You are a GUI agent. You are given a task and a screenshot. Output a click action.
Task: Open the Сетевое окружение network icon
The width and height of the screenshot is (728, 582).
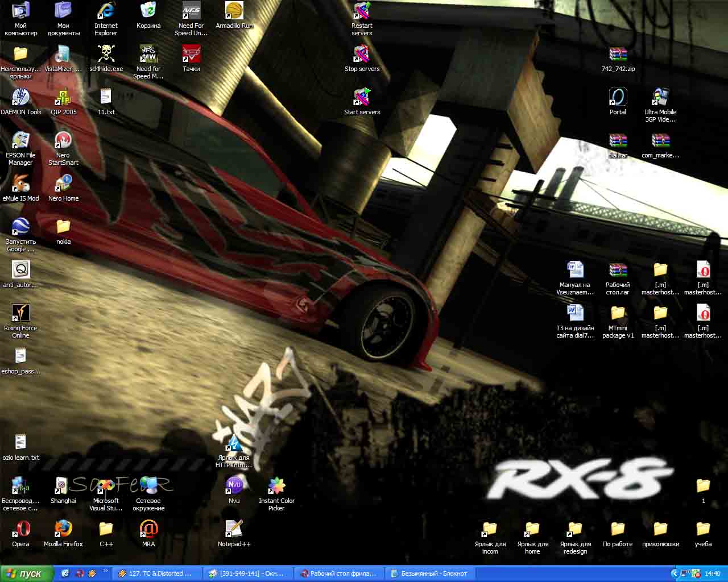coord(148,493)
